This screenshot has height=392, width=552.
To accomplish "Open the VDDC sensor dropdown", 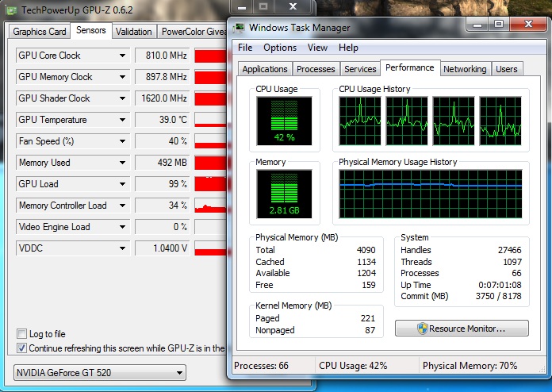I will (x=122, y=248).
